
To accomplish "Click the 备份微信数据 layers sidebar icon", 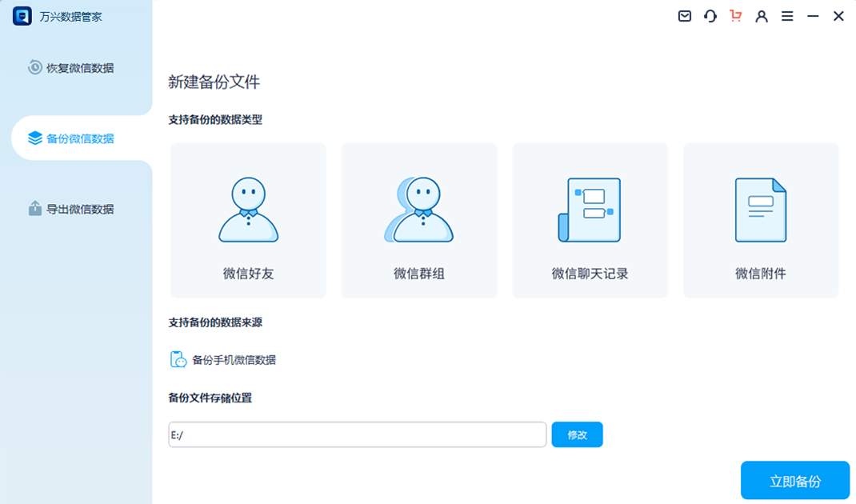I will (33, 137).
